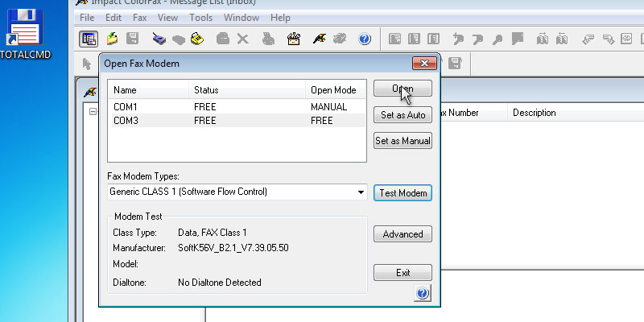This screenshot has width=644, height=322.
Task: Click the purple modem toolbar icon
Action: 159,38
